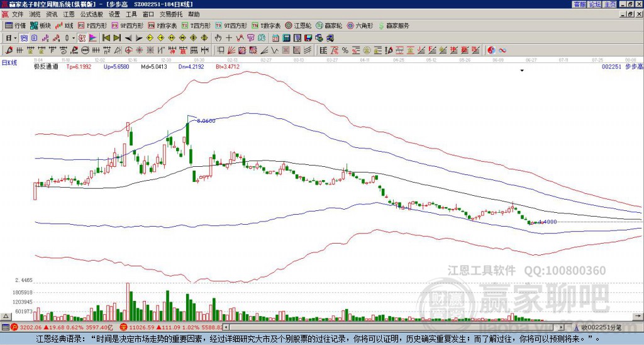Open the 9P四方形 tool
Image resolution: width=644 pixels, height=345 pixels.
pyautogui.click(x=128, y=25)
